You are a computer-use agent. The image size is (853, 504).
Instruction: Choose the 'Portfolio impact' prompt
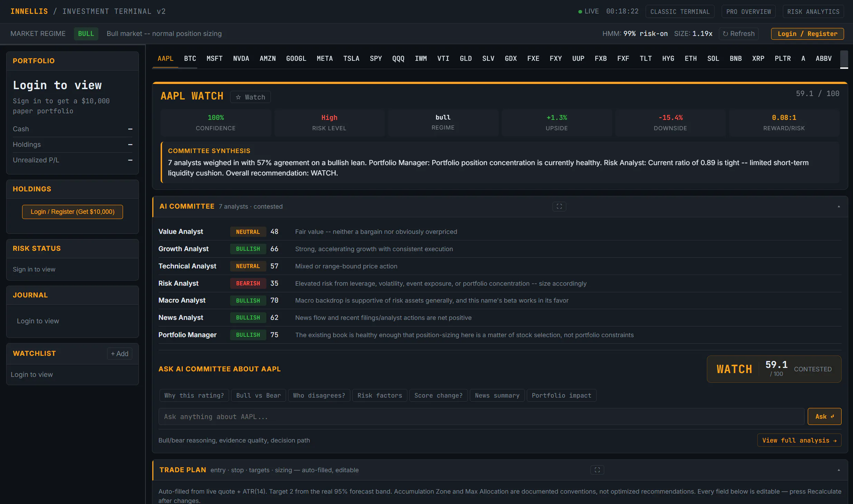coord(561,396)
